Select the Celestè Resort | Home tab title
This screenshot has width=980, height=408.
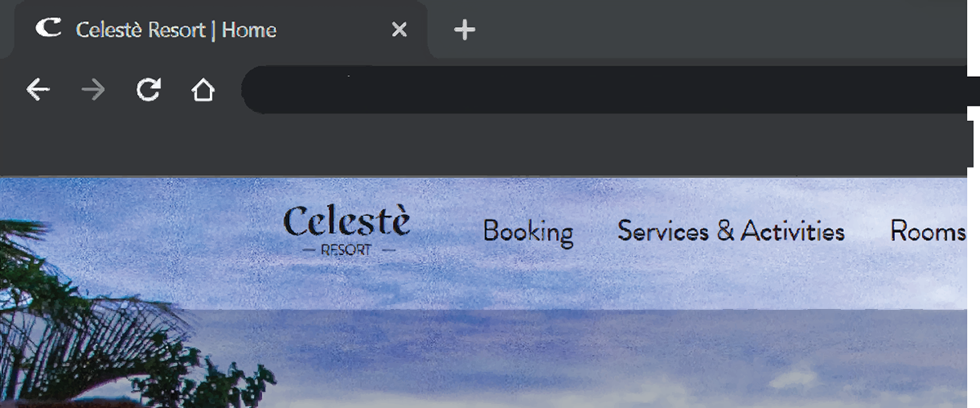point(176,30)
